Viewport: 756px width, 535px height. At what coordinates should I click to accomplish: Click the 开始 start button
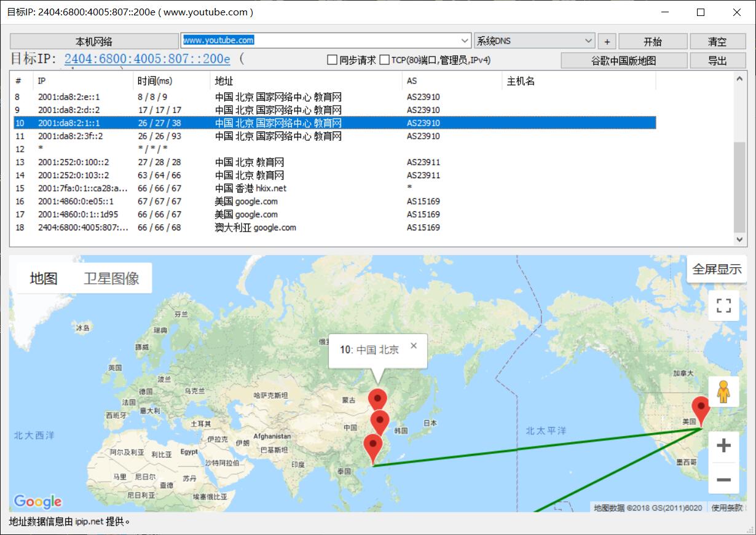pos(653,41)
